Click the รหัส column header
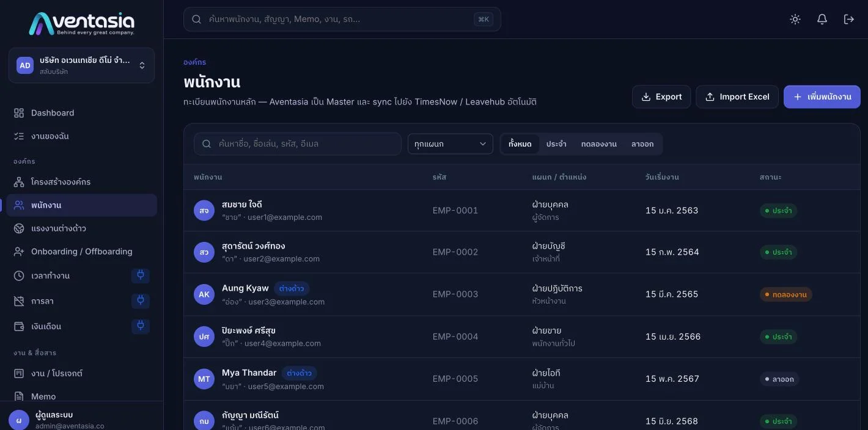Viewport: 868px width, 430px height. pos(440,177)
